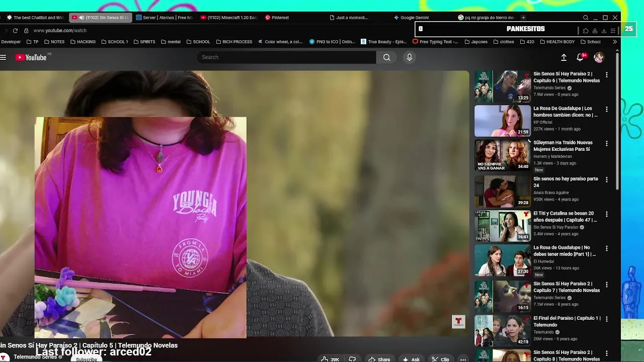Open options menu for Capítulo 6 video
Screen dimensions: 644x362
[607, 74]
